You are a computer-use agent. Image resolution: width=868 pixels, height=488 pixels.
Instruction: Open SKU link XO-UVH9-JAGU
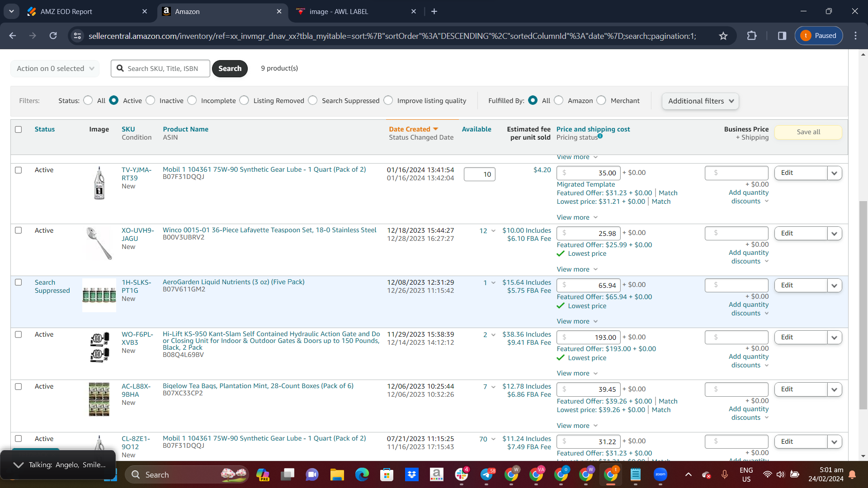[x=137, y=235]
